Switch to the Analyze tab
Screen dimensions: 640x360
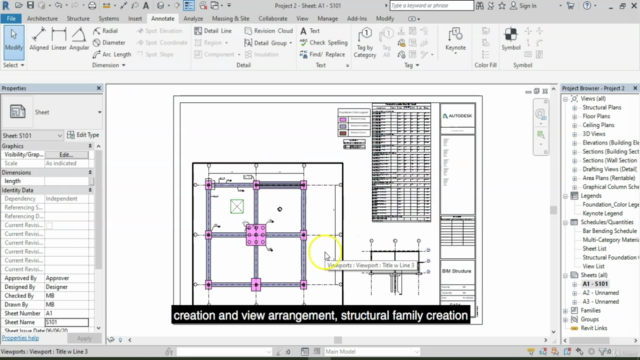click(x=193, y=18)
